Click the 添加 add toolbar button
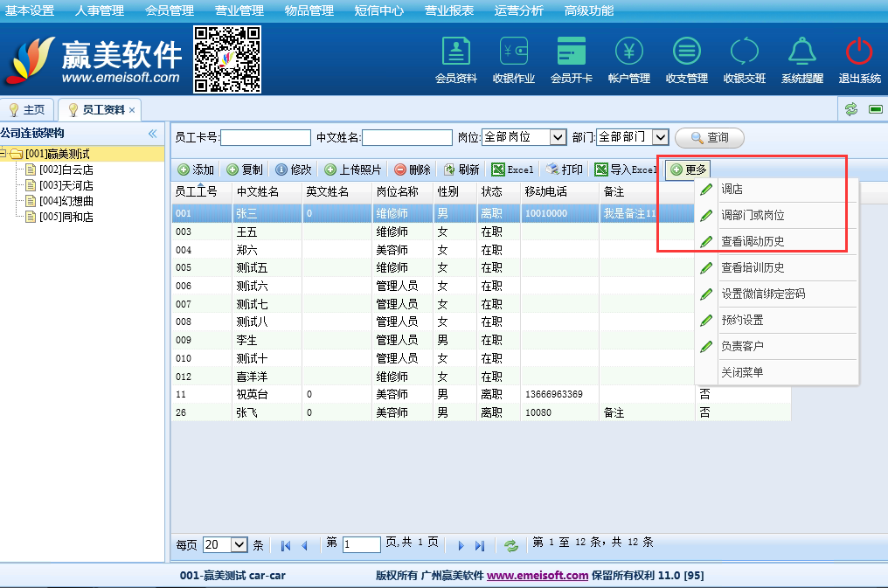The height and width of the screenshot is (588, 888). (196, 169)
